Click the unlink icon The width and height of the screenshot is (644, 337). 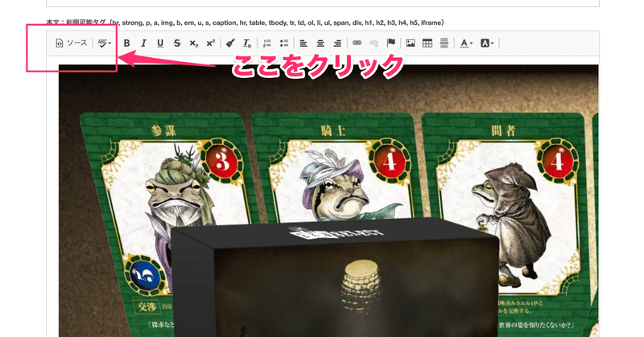(374, 43)
